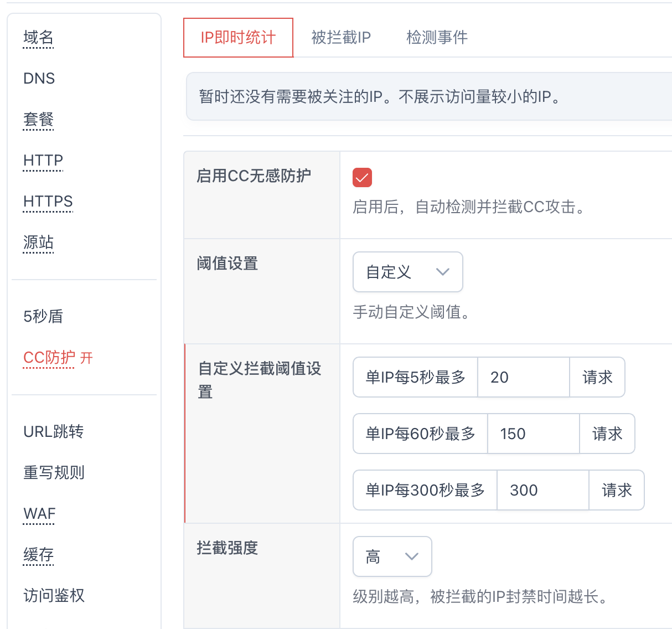Select CC防护 in the sidebar
Image resolution: width=672 pixels, height=629 pixels.
(49, 358)
